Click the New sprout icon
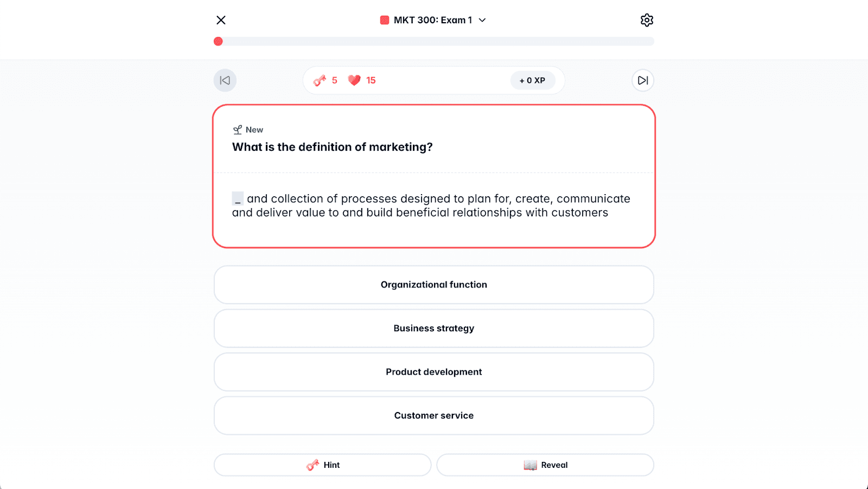868x489 pixels. (238, 130)
